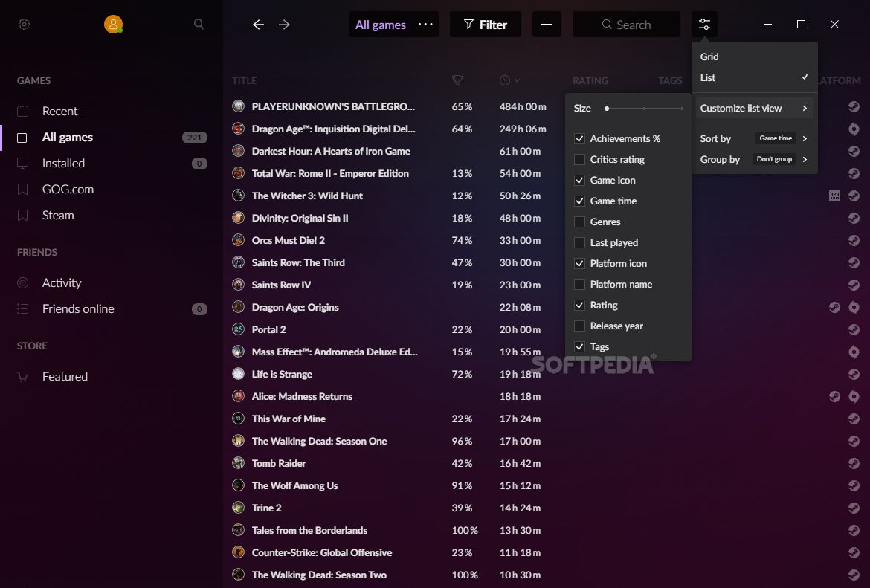Expand the Sort by submenu
Viewport: 870px width, 588px height.
tap(755, 139)
